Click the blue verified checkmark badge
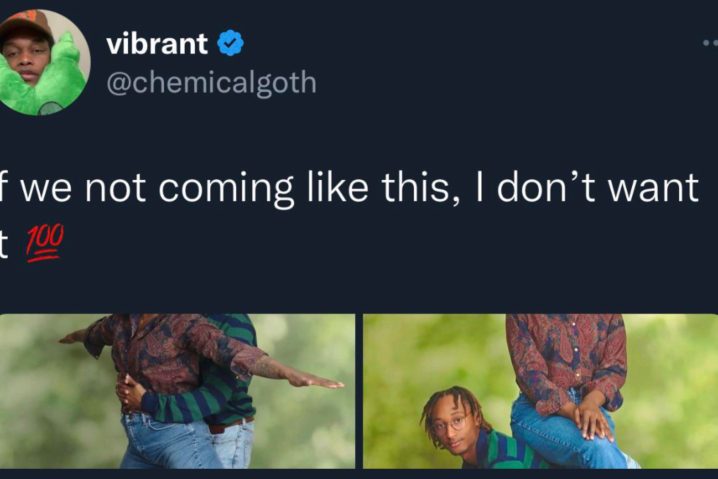 click(230, 43)
